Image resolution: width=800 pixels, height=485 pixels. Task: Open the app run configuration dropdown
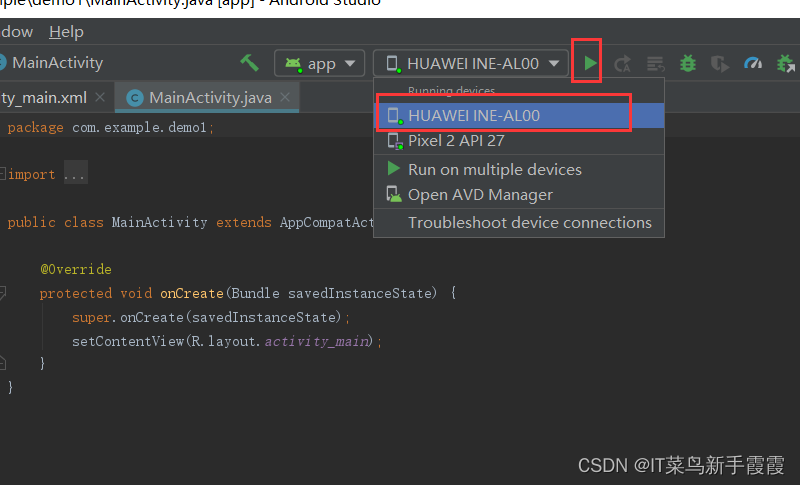pyautogui.click(x=319, y=63)
